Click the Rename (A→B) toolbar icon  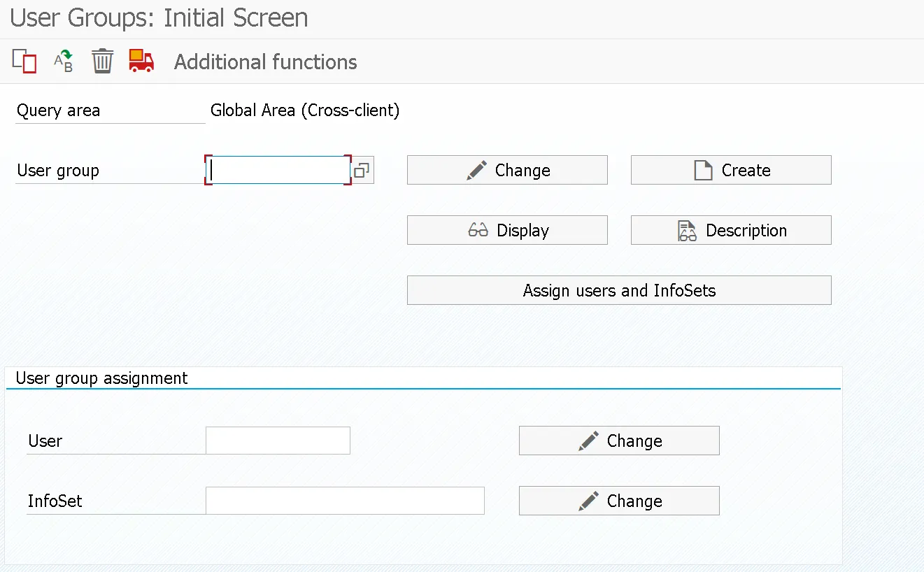(x=64, y=62)
